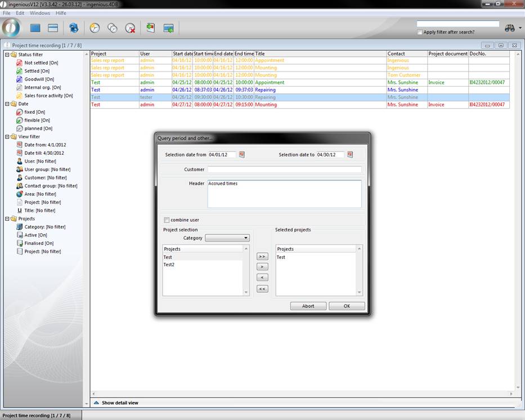Collapse the Status filter tree node
The height and width of the screenshot is (420, 525).
click(7, 55)
